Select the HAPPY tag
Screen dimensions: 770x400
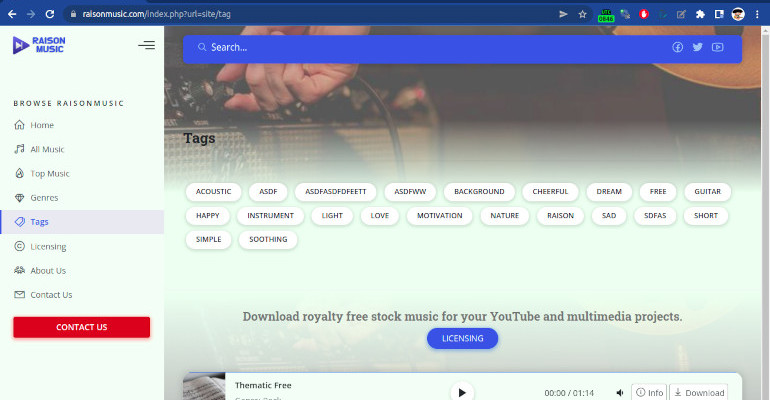coord(208,215)
